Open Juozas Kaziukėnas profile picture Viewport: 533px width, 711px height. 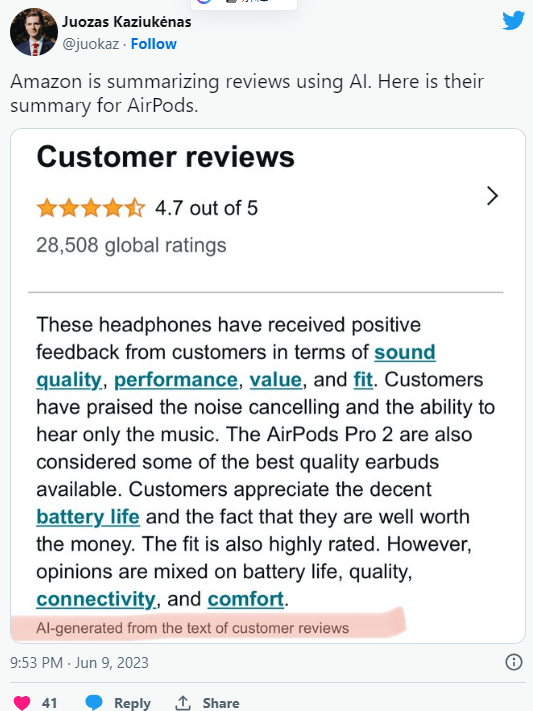(34, 32)
